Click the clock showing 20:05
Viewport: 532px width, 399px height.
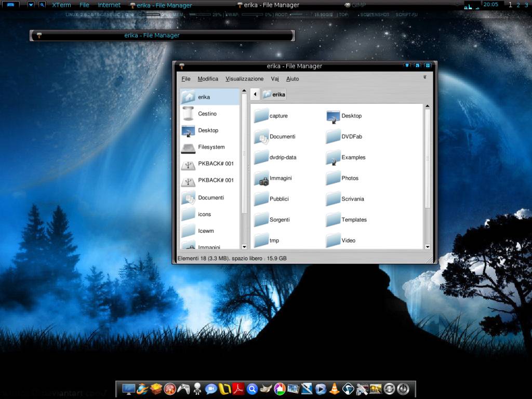pos(490,4)
